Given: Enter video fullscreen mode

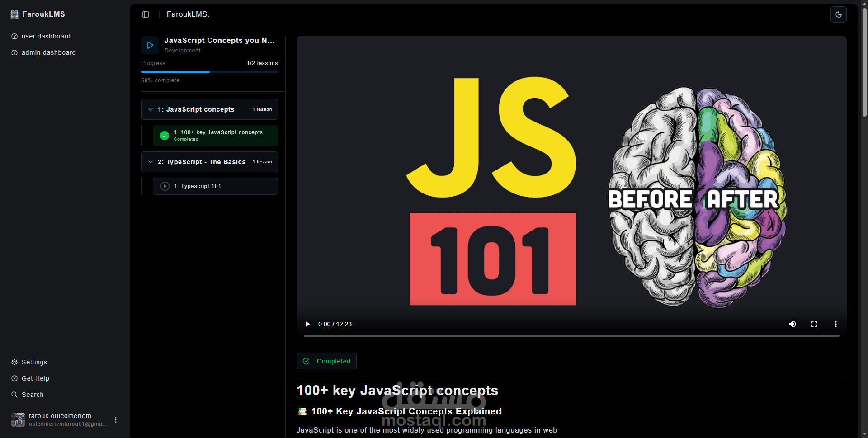Looking at the screenshot, I should click(814, 324).
